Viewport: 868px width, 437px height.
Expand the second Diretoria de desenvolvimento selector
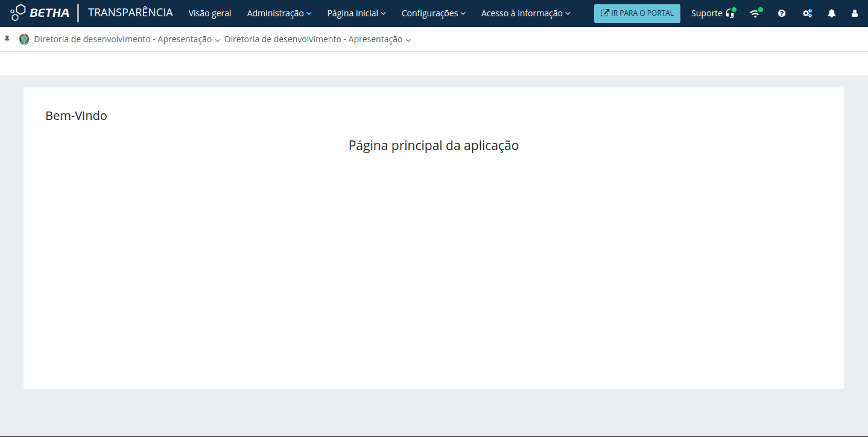(409, 40)
